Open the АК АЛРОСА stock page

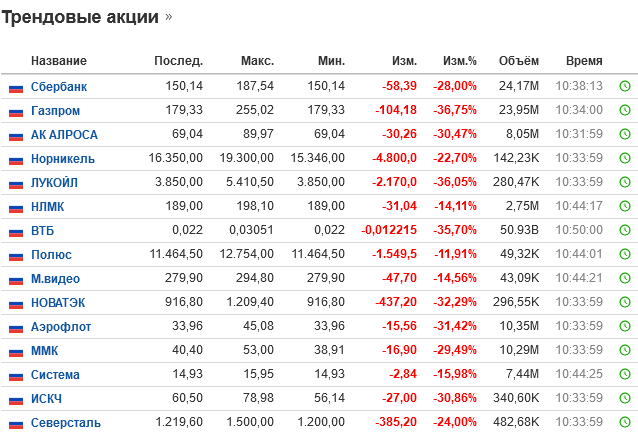coord(64,135)
